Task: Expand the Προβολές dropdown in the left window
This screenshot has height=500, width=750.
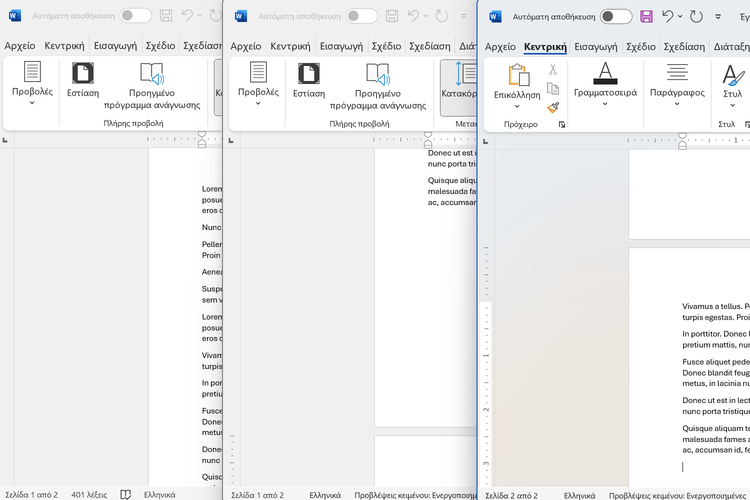Action: (32, 103)
